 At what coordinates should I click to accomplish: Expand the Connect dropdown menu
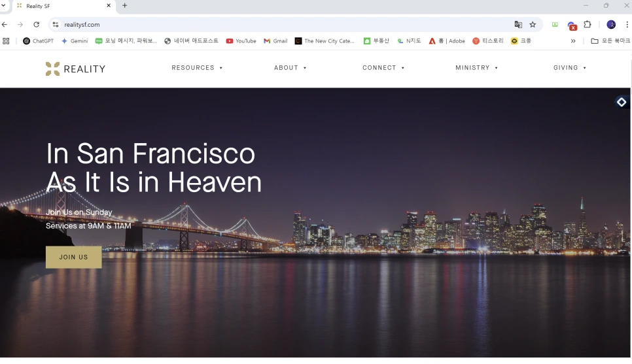383,68
